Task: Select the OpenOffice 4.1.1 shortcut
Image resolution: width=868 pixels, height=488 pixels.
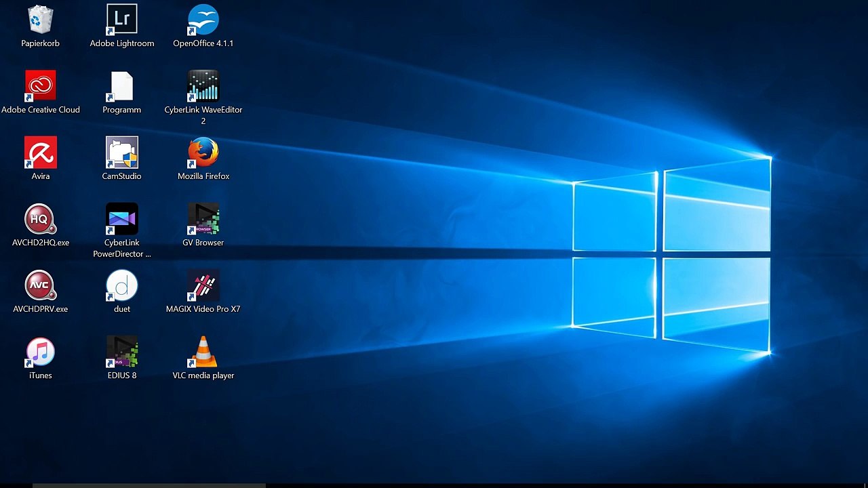Action: point(203,20)
